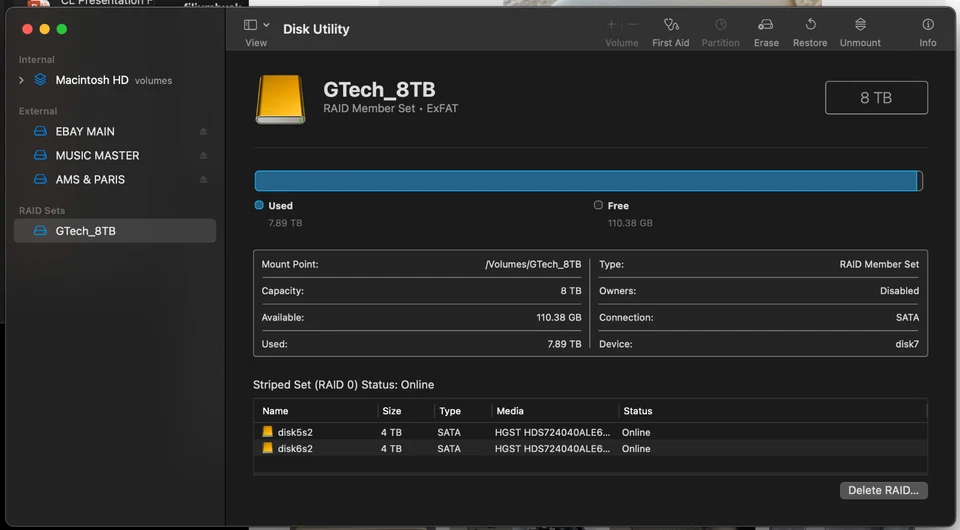Open the View dropdown chevron

pyautogui.click(x=266, y=25)
